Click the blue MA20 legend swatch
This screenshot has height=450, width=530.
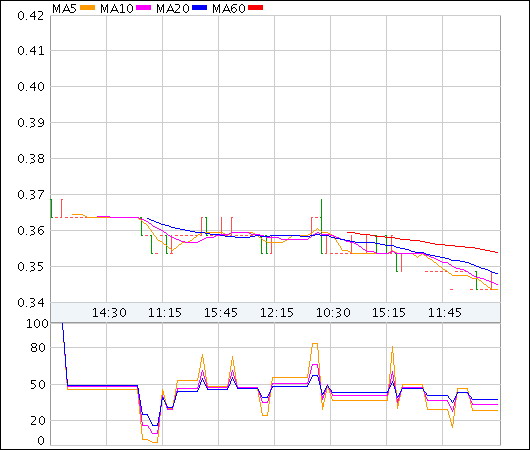199,8
